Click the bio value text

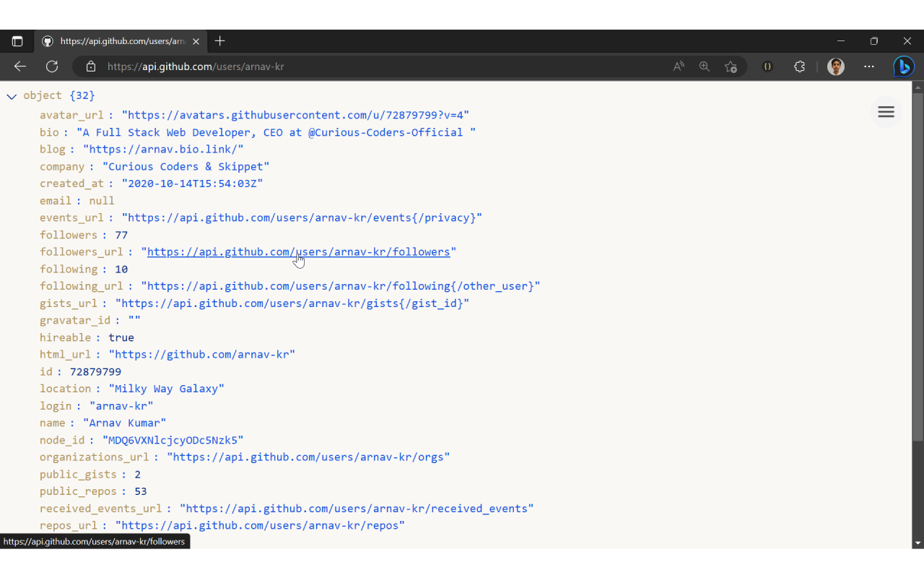pyautogui.click(x=276, y=132)
